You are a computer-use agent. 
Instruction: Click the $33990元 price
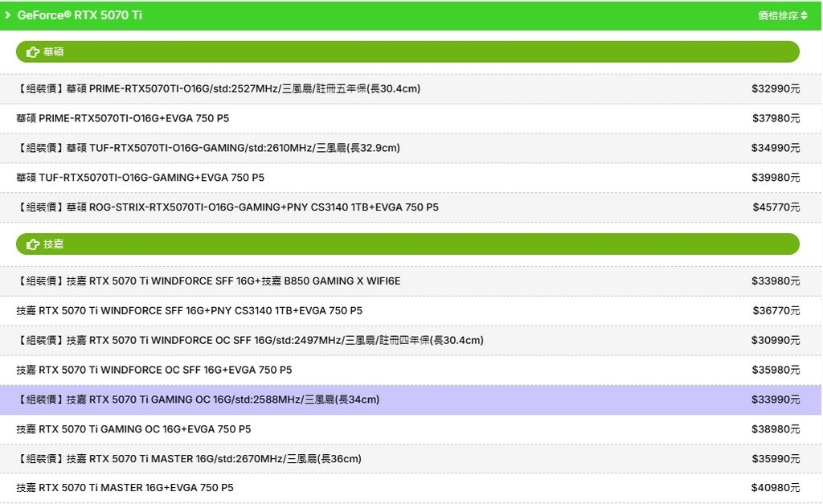pos(776,400)
